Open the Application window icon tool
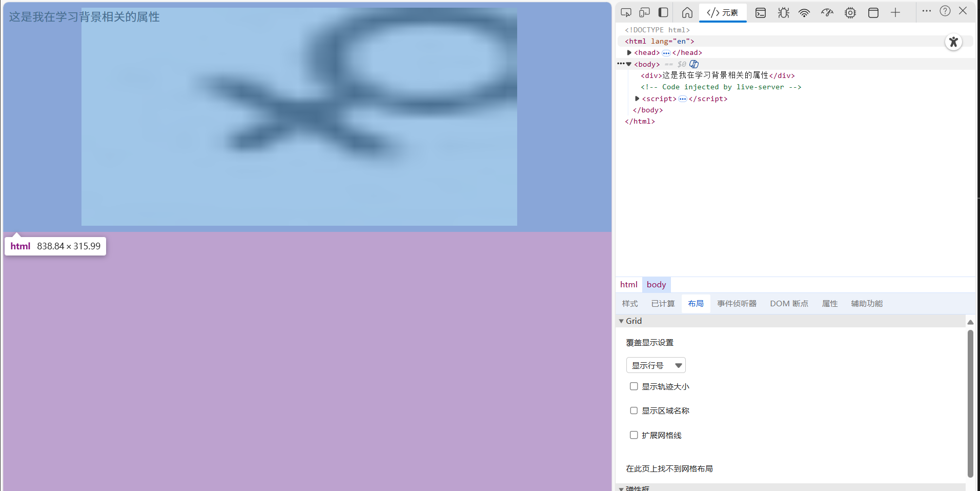 (873, 13)
